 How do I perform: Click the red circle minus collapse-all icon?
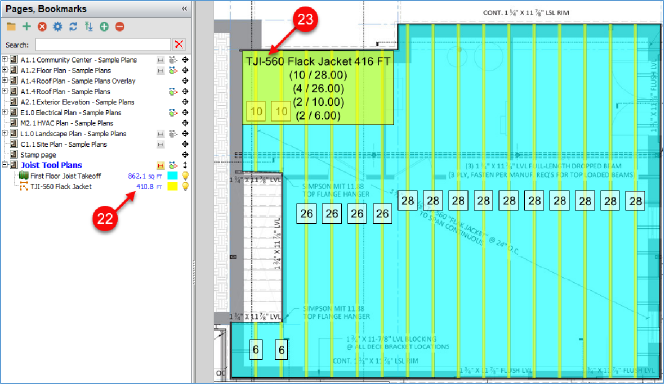[120, 27]
